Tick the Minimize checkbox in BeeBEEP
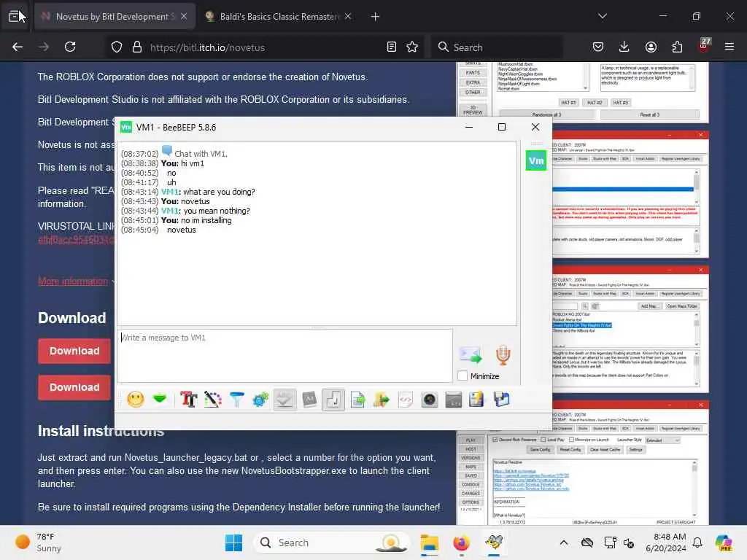The image size is (747, 560). (462, 376)
